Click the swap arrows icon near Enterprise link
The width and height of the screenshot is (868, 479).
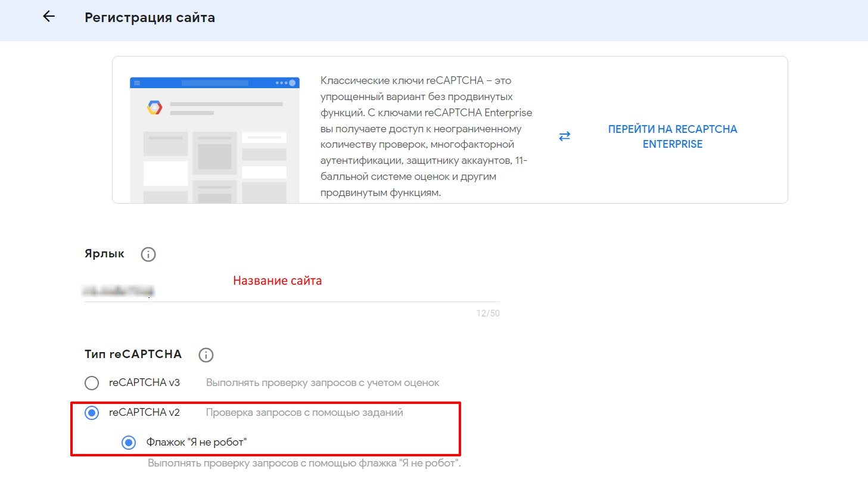(x=565, y=136)
